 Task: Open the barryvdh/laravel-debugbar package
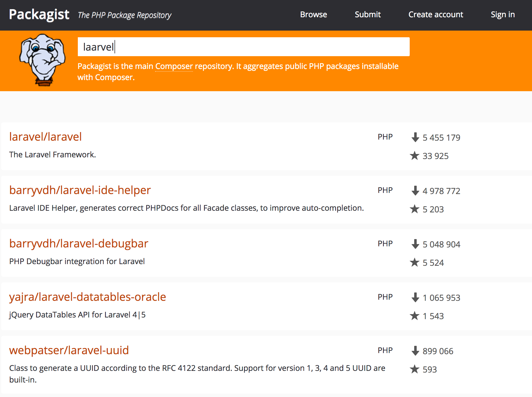pos(79,244)
